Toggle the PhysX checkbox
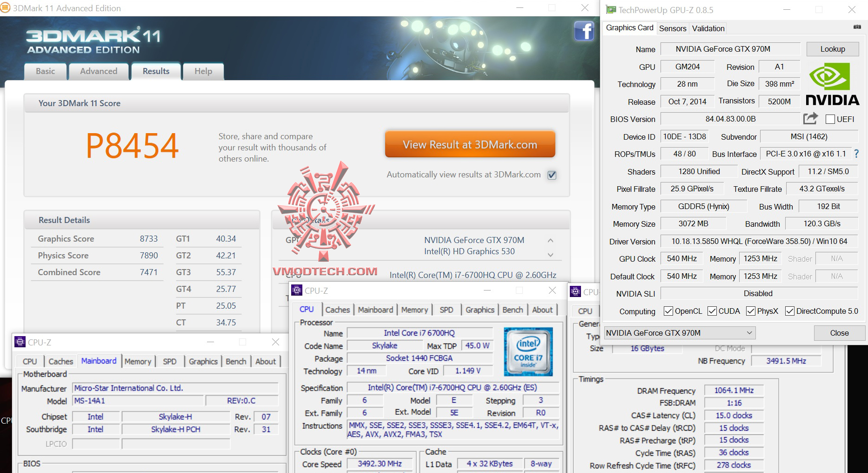 coord(751,311)
